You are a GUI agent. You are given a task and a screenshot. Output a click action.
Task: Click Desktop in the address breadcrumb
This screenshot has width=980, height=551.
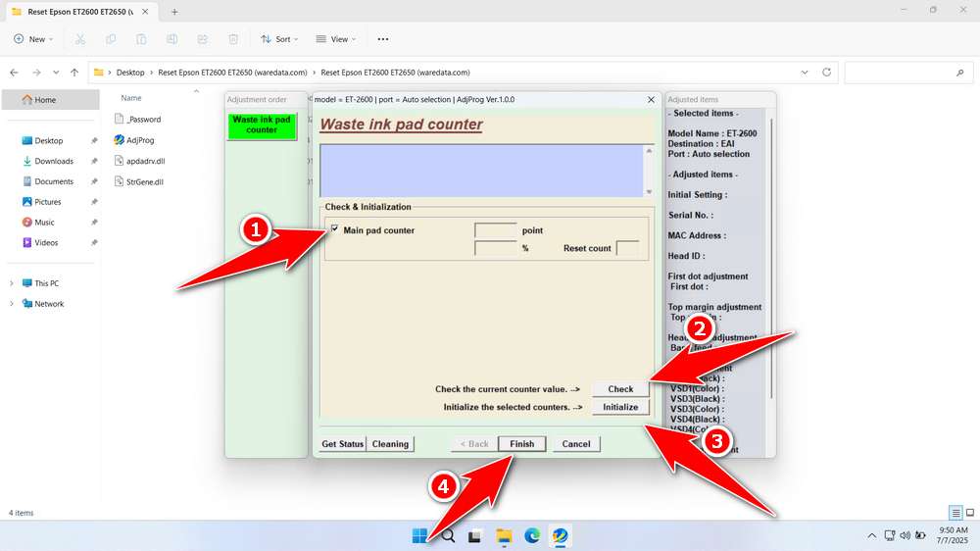pos(130,73)
